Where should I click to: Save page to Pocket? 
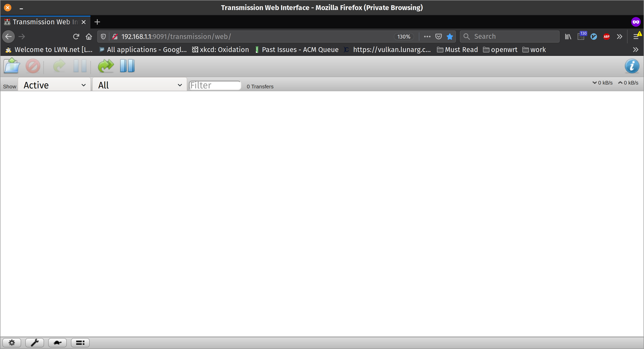439,37
